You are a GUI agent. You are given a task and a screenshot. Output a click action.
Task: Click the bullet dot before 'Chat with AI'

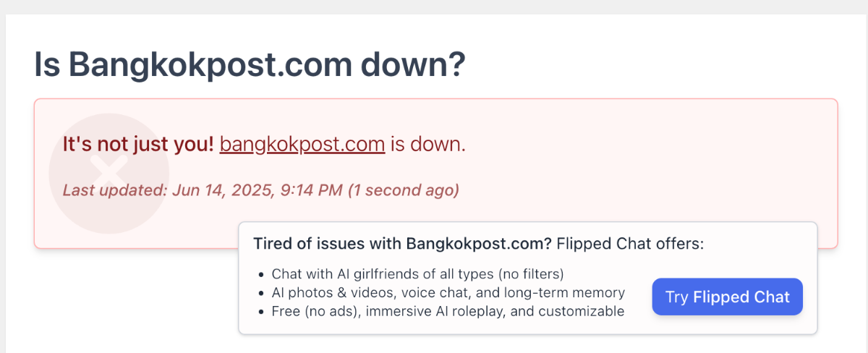pos(262,275)
